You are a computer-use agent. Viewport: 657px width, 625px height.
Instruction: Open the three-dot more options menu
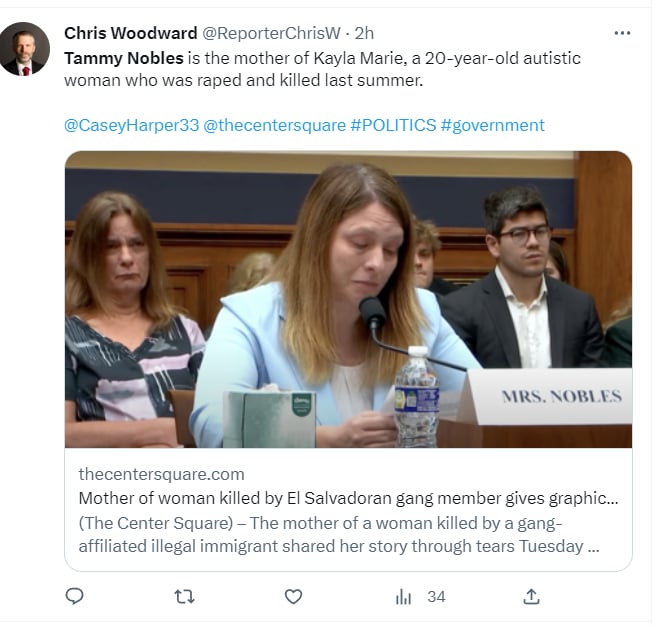tap(622, 33)
